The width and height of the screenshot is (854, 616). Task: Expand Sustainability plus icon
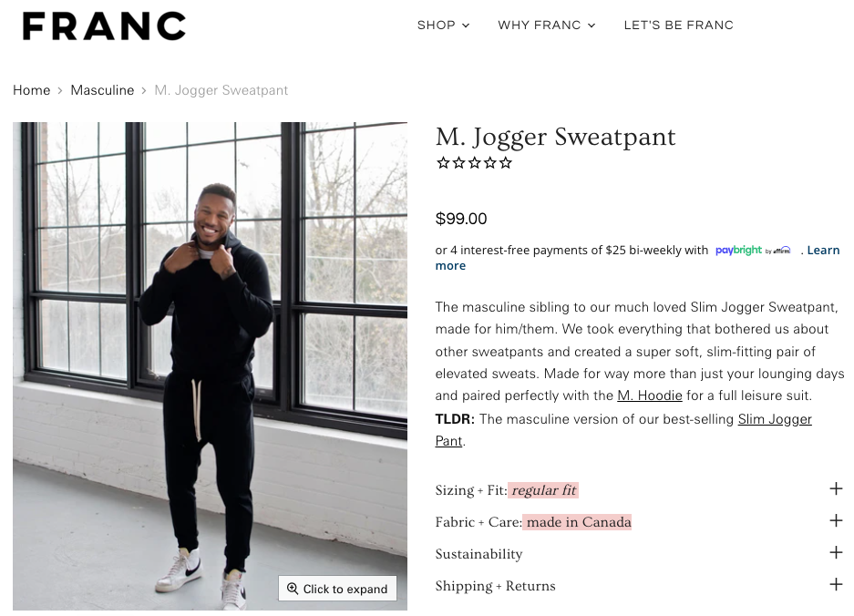pos(836,552)
